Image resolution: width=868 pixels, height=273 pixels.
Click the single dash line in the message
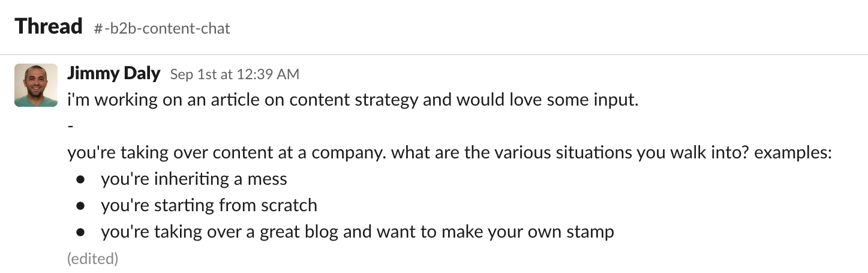click(70, 126)
